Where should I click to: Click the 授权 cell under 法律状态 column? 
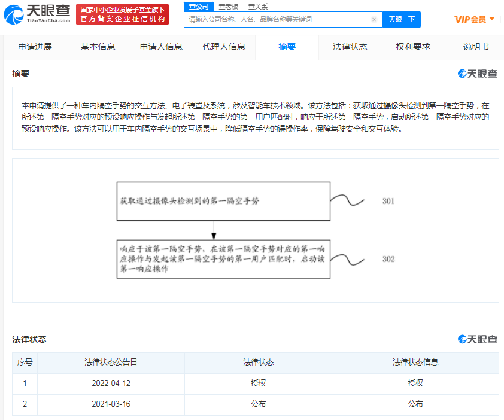coord(258,384)
